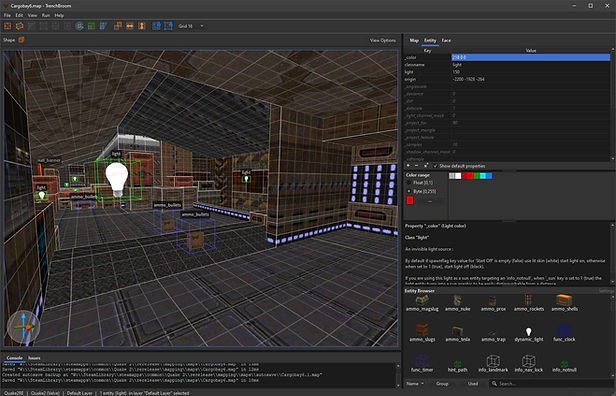This screenshot has height=396, width=616.
Task: Select the light property row
Action: (507, 72)
